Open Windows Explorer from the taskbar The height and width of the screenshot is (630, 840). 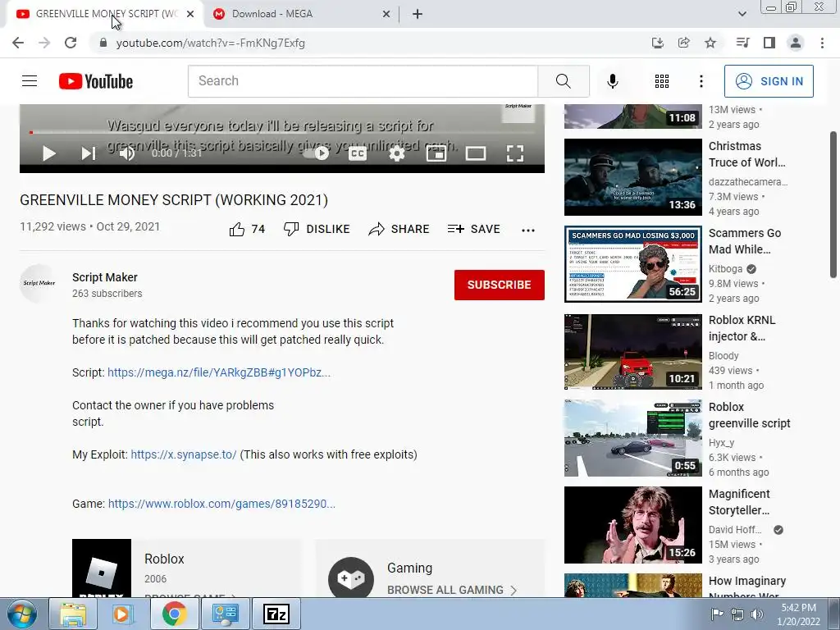click(x=73, y=614)
